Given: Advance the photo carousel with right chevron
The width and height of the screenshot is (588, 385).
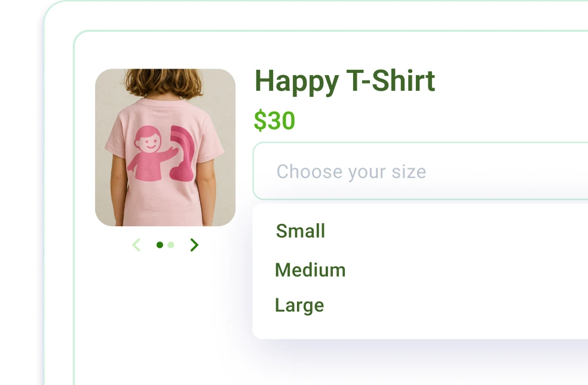Looking at the screenshot, I should [194, 245].
